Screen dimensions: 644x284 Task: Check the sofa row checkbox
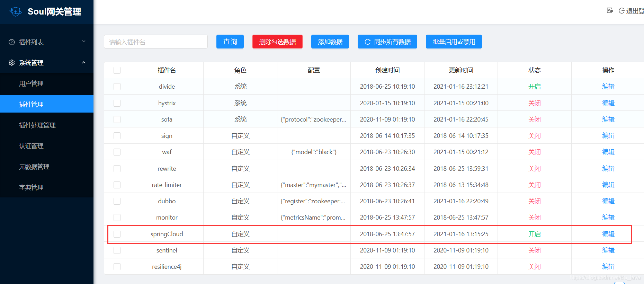click(117, 119)
